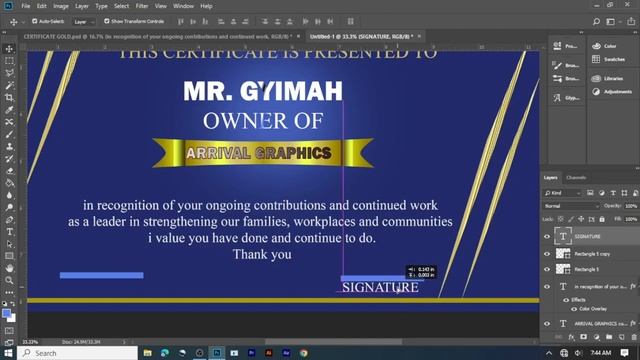Click the Windows taskbar Search box
Screen dimensions: 640x360
[x=78, y=353]
